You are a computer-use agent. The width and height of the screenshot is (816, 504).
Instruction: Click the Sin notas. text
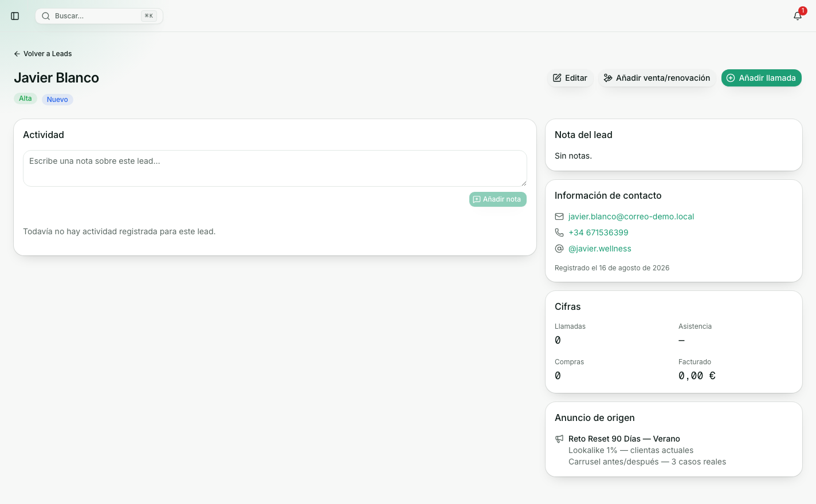click(573, 156)
